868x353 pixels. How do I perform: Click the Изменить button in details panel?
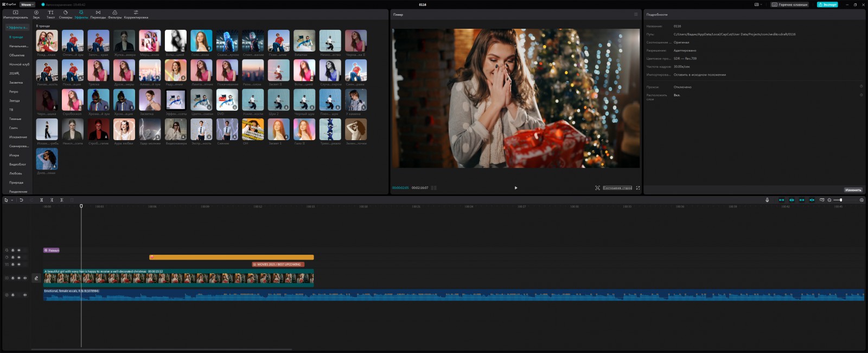(853, 190)
